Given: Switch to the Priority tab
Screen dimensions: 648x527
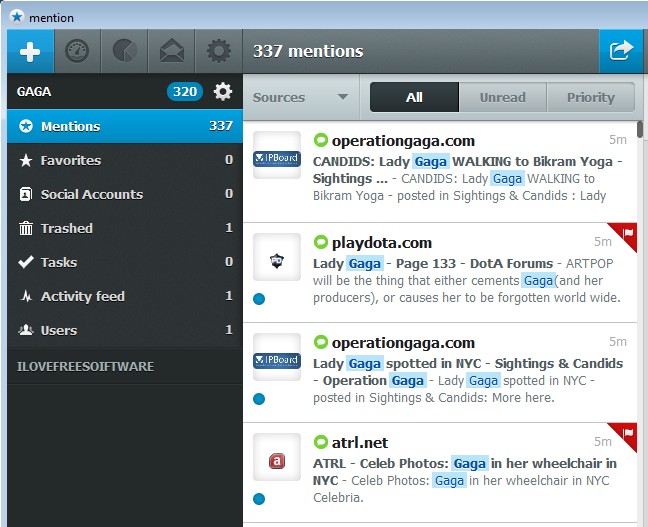Looking at the screenshot, I should tap(591, 97).
